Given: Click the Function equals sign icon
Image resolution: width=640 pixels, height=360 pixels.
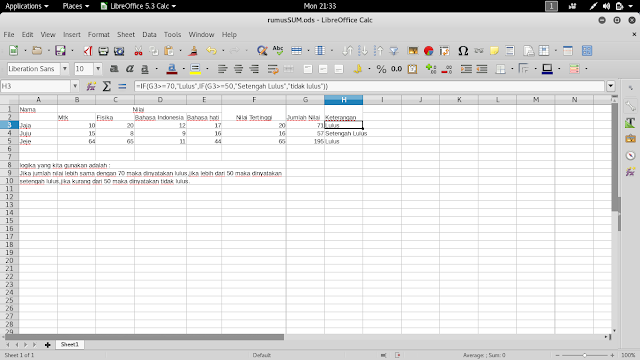Looking at the screenshot, I should (122, 86).
